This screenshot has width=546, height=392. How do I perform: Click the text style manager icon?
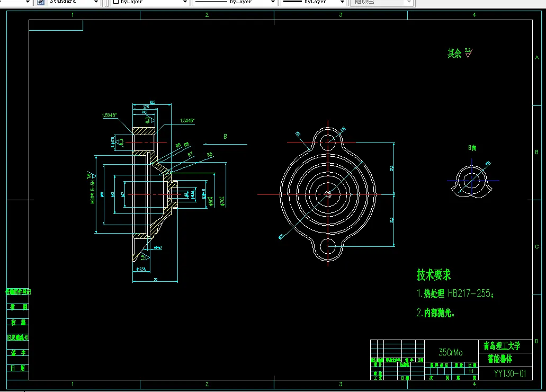41,2
